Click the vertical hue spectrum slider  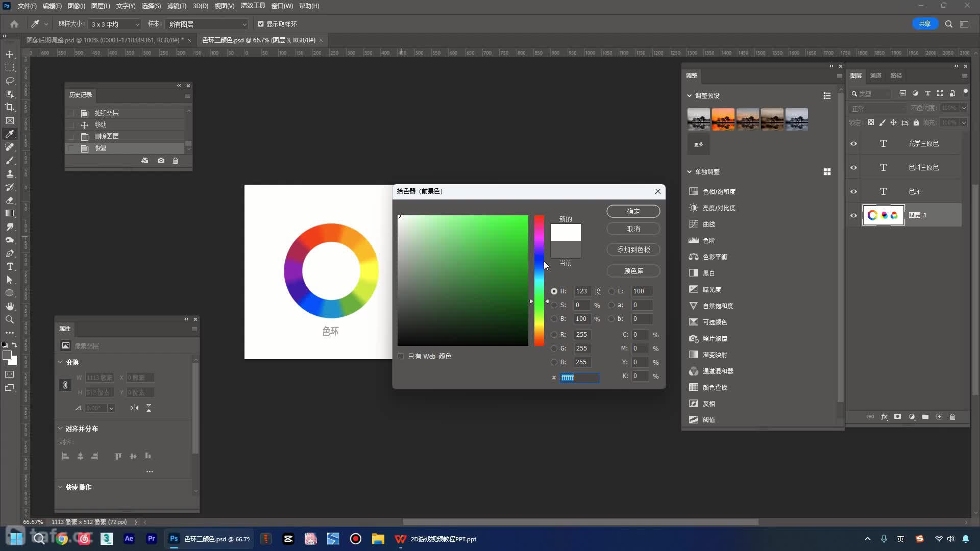click(539, 281)
